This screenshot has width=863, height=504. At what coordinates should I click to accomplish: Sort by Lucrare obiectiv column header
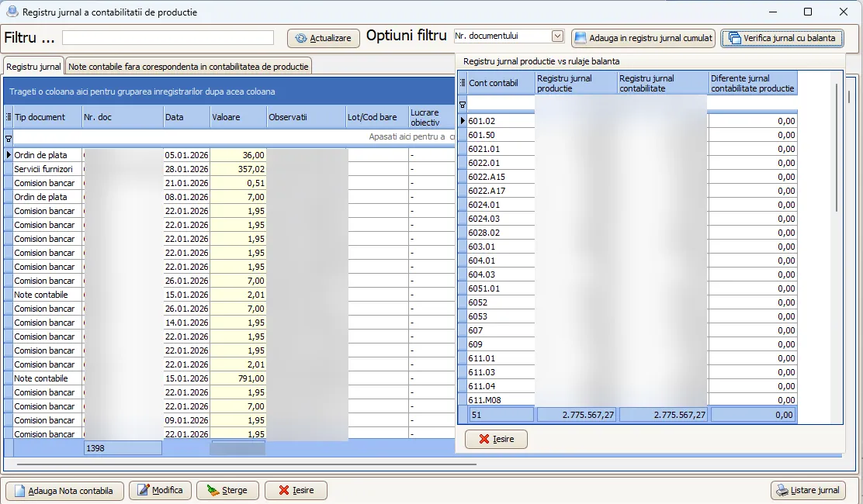click(431, 117)
